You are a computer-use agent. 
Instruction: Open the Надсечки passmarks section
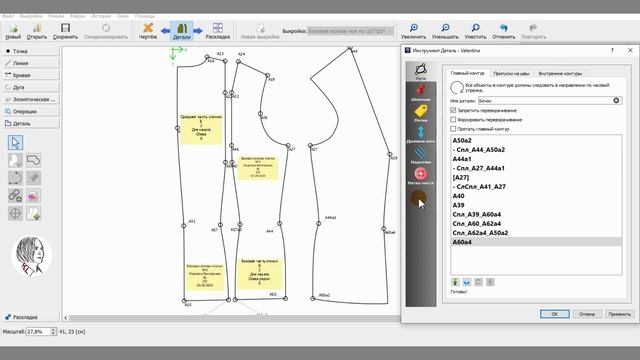point(421,155)
